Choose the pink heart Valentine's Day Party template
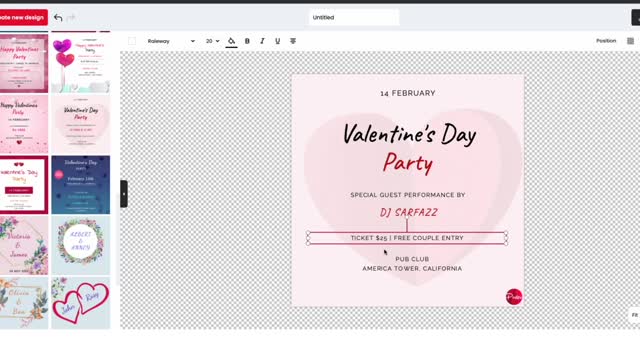 81,124
